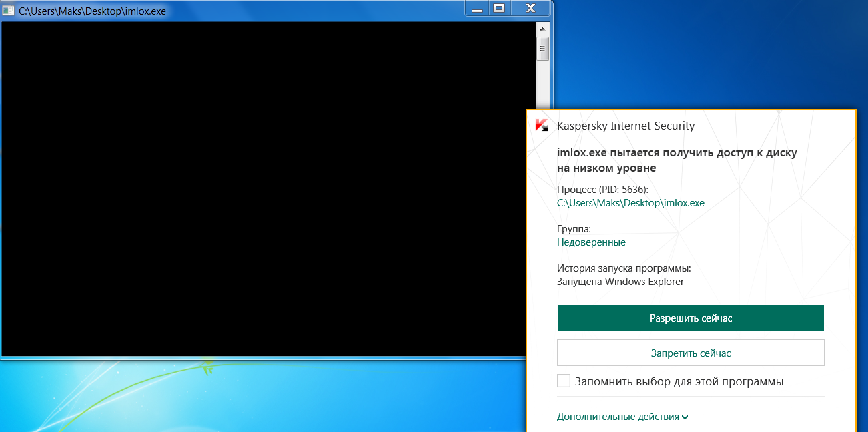This screenshot has width=868, height=432.
Task: Click the console title bar path text
Action: 92,11
